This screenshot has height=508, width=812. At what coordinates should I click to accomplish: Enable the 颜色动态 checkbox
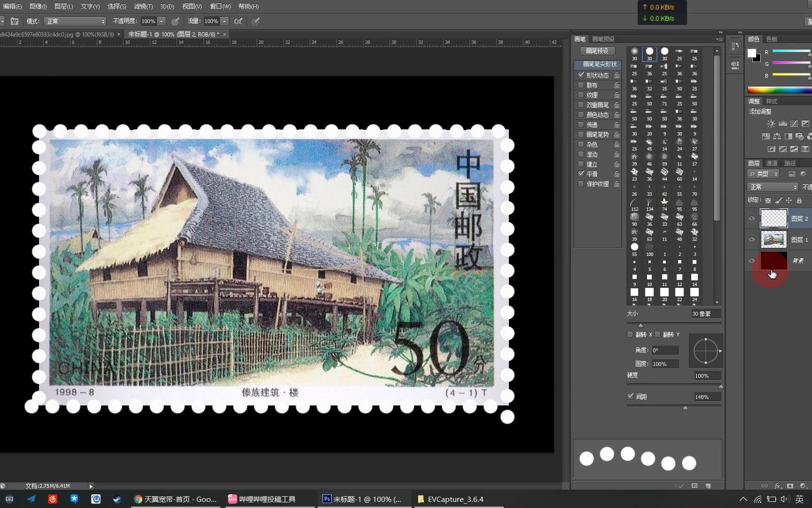[581, 115]
